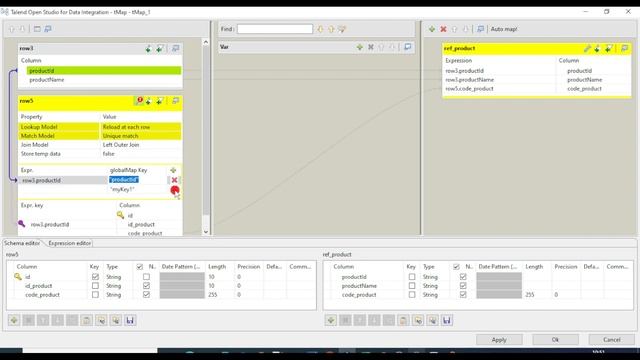Toggle Key checkbox for row5 id_product column
The width and height of the screenshot is (640, 360).
point(95,286)
